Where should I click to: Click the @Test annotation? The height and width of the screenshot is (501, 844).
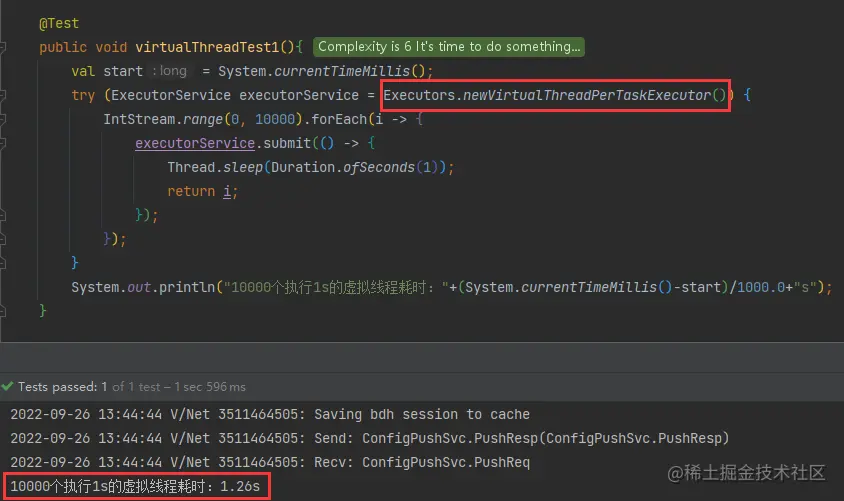pos(59,24)
